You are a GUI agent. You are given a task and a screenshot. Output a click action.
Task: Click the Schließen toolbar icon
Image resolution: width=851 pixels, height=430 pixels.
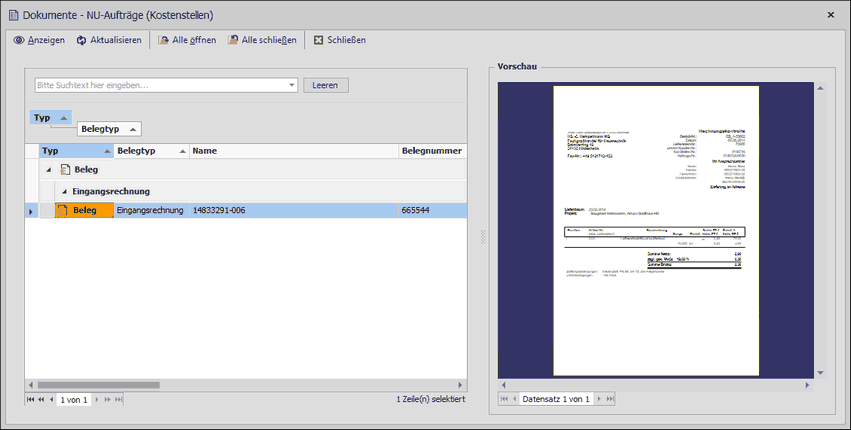coord(318,40)
